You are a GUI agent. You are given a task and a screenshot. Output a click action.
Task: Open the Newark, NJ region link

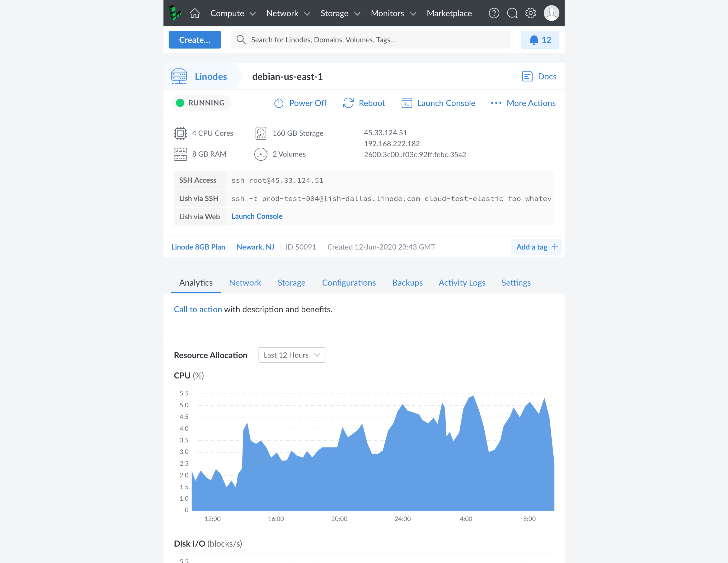[255, 247]
